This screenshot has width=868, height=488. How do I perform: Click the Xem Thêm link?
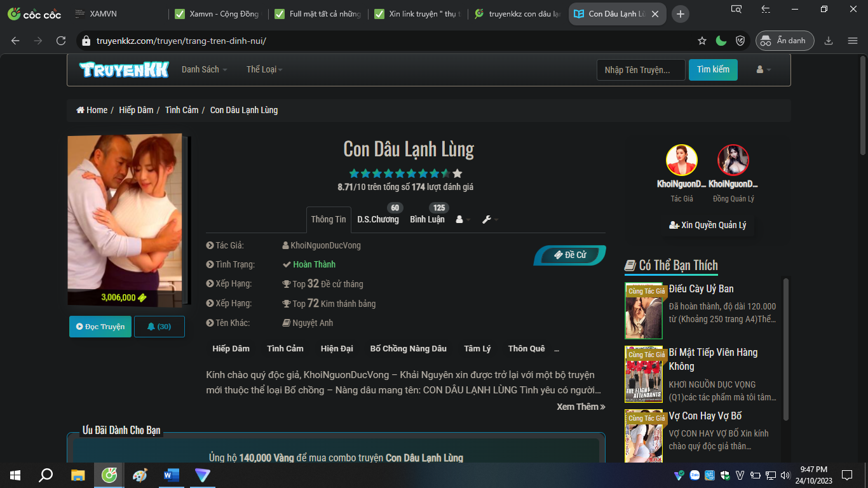(x=581, y=407)
